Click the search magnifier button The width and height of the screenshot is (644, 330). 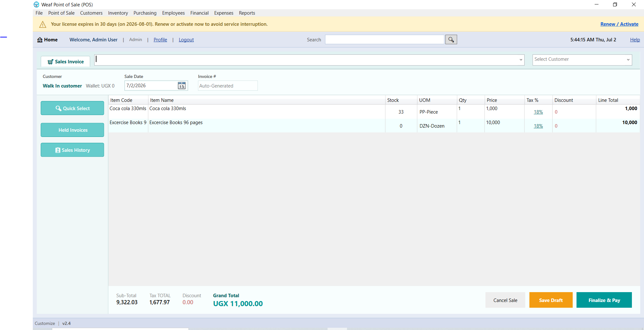[x=451, y=39]
